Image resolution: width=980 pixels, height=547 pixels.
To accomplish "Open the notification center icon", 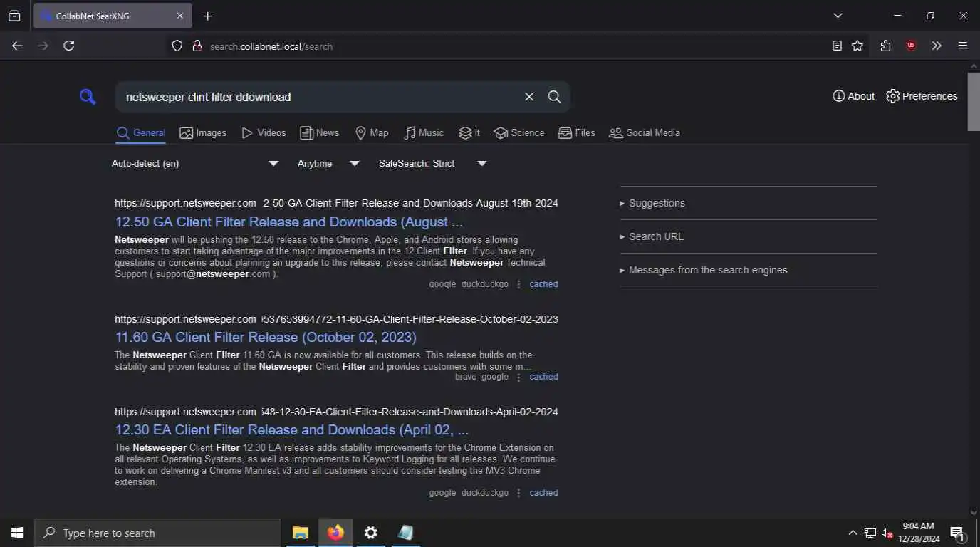I will click(957, 533).
